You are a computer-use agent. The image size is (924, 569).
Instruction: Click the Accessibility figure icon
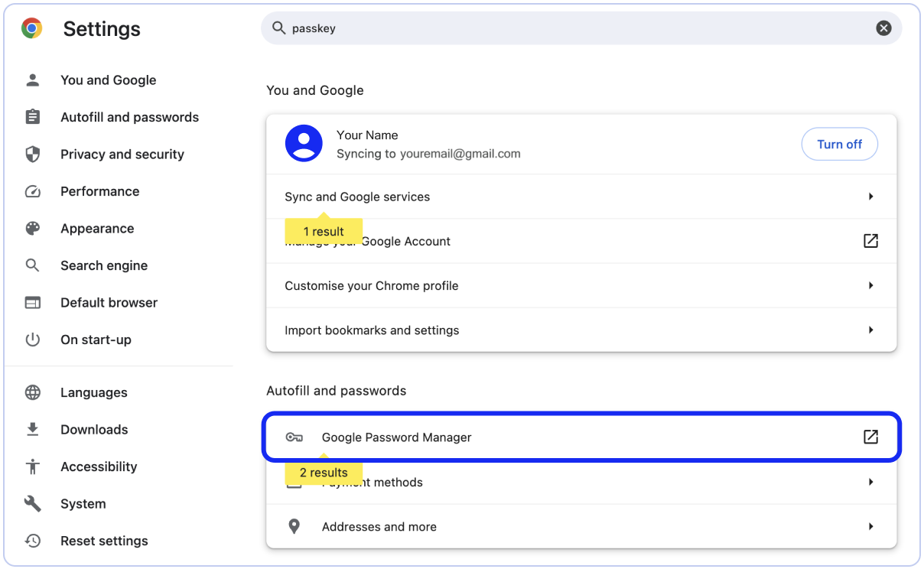click(x=32, y=467)
